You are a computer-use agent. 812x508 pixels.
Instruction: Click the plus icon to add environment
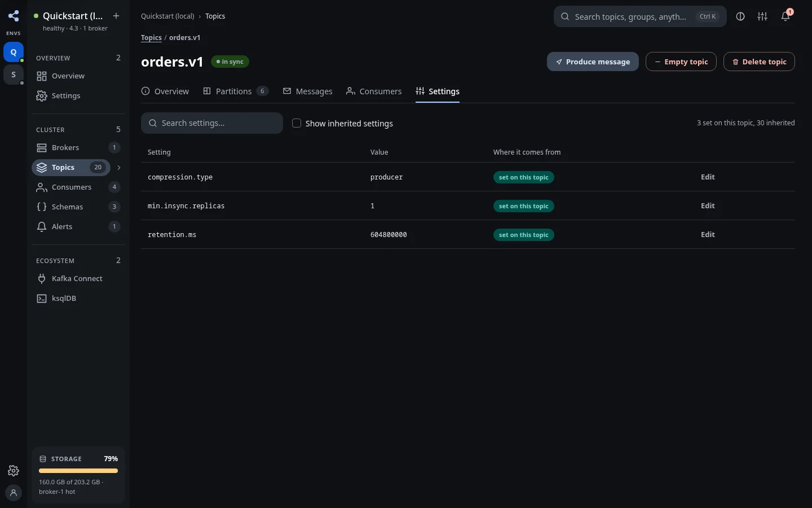[116, 16]
